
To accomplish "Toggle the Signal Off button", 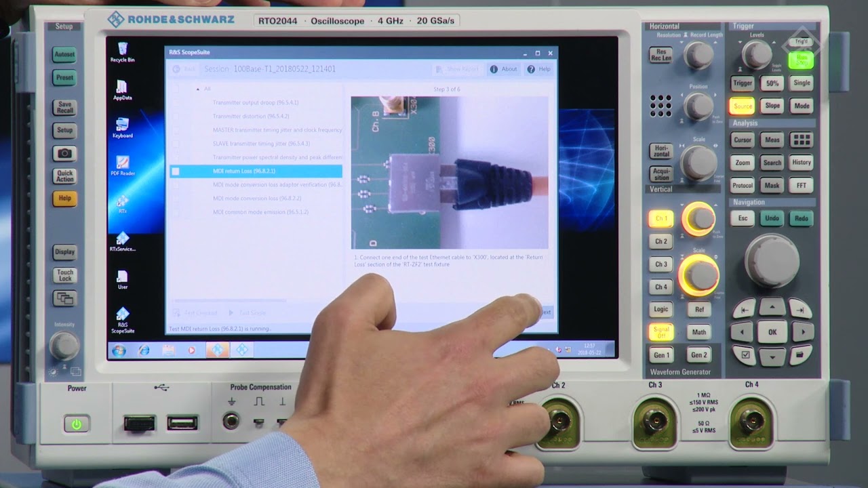I will click(661, 331).
